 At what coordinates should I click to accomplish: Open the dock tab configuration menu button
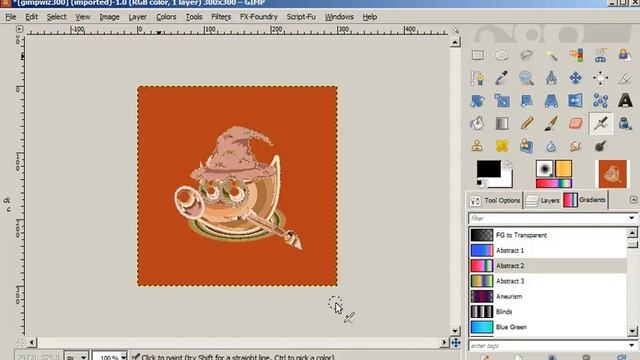click(x=633, y=200)
